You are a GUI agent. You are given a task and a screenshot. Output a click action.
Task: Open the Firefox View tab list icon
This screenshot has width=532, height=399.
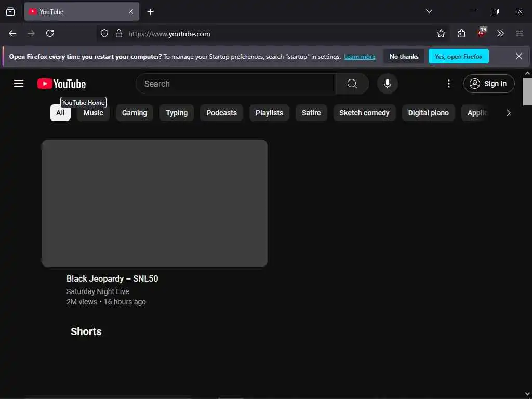pos(10,11)
